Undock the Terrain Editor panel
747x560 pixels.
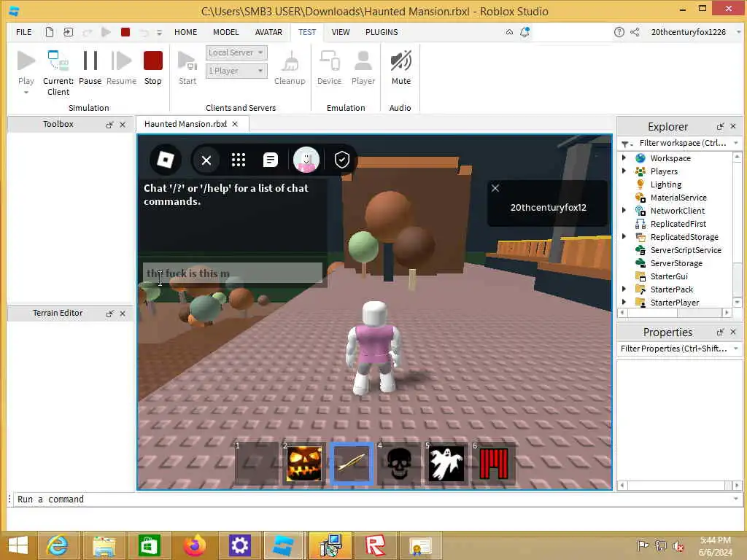pyautogui.click(x=110, y=314)
